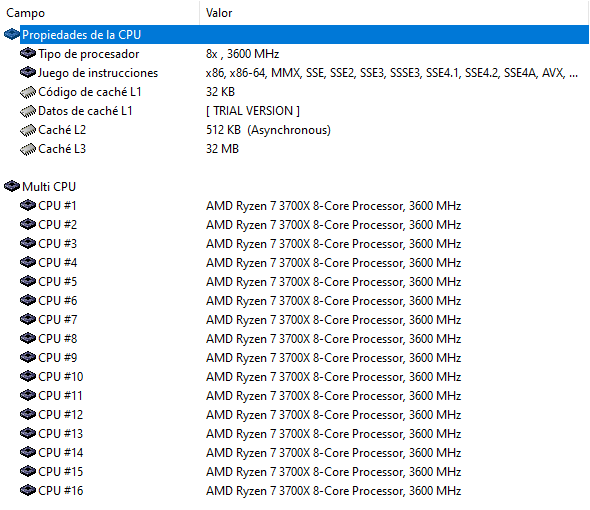590x510 pixels.
Task: Click the Juego de instrucciones chip icon
Action: tap(27, 72)
